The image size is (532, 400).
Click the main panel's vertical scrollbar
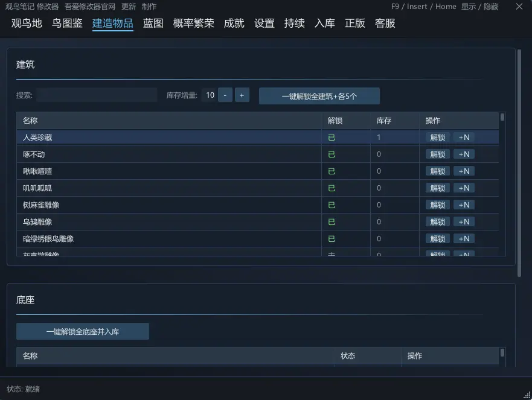(x=519, y=163)
